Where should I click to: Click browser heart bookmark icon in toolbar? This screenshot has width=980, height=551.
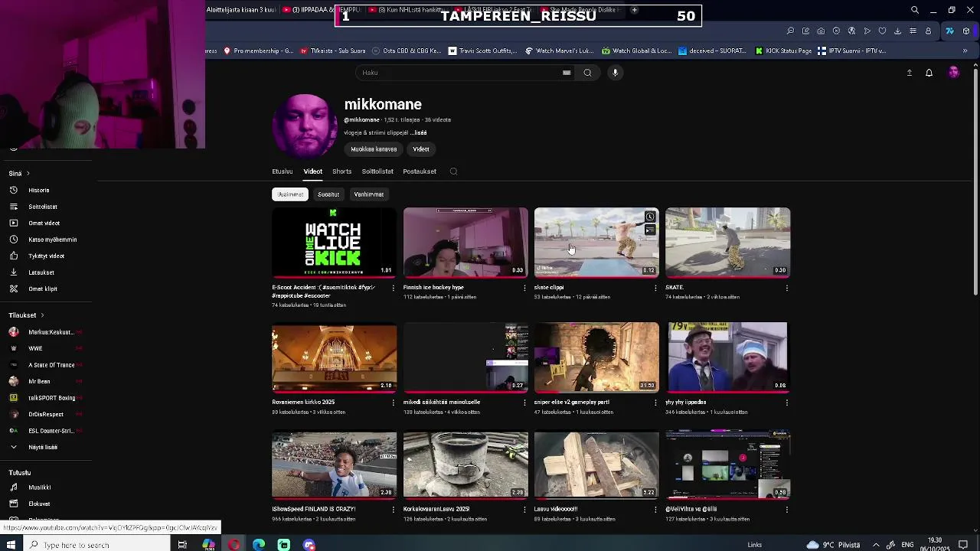[x=882, y=31]
